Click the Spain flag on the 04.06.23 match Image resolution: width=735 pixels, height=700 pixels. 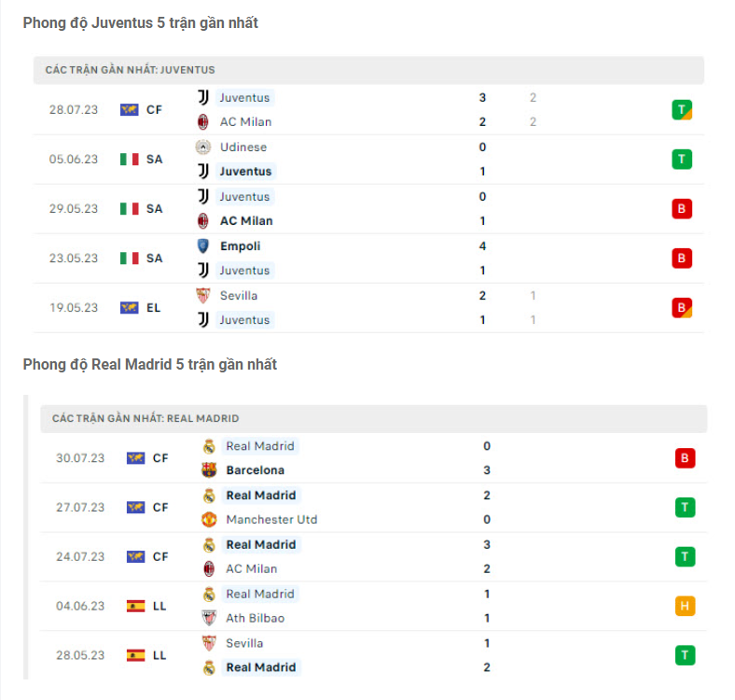tap(136, 606)
